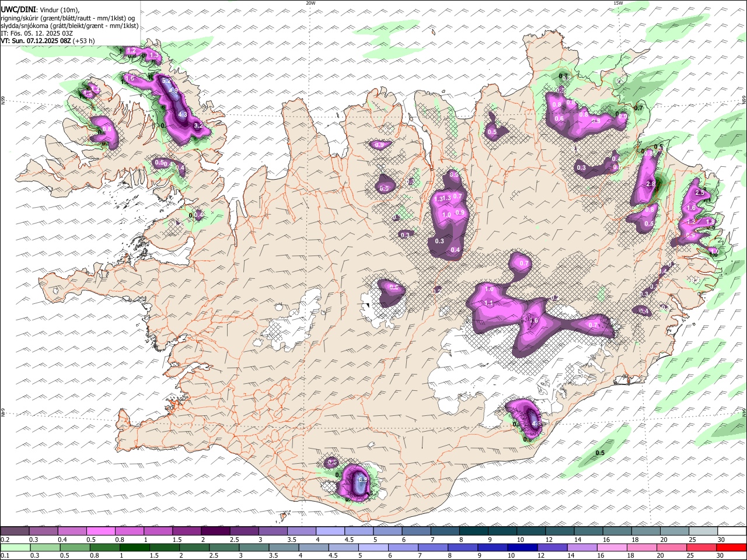Click the '2.8' value in the east

[651, 184]
